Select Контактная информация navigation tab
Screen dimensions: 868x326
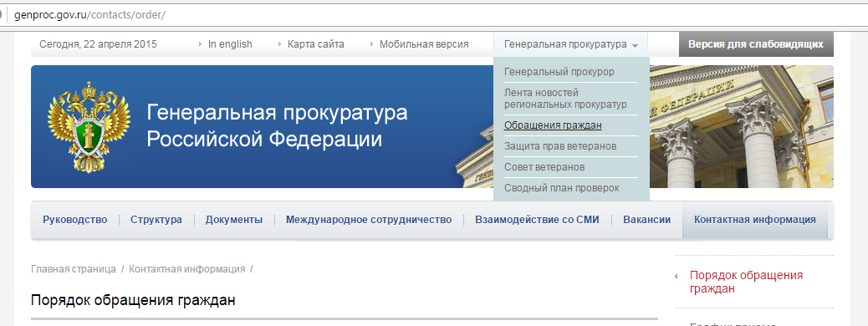click(x=754, y=220)
